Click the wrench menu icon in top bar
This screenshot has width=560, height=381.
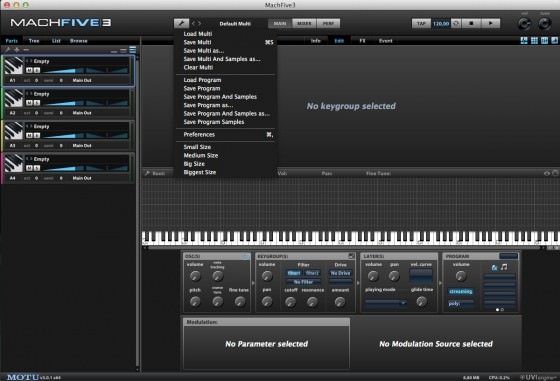tap(181, 24)
